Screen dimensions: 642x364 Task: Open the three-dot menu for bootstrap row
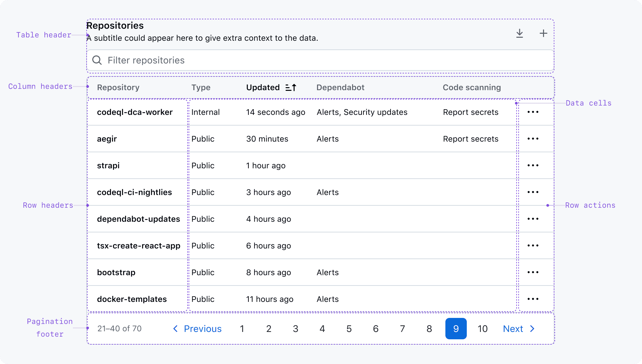[533, 272]
